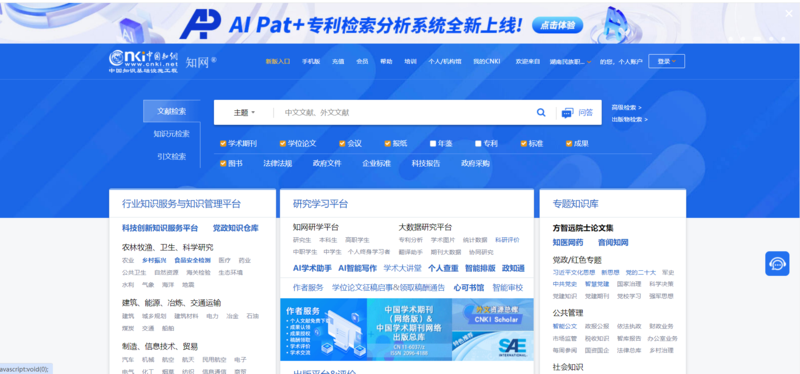This screenshot has height=374, width=800.
Task: Open the 学术大讲堂 link
Action: 403,268
